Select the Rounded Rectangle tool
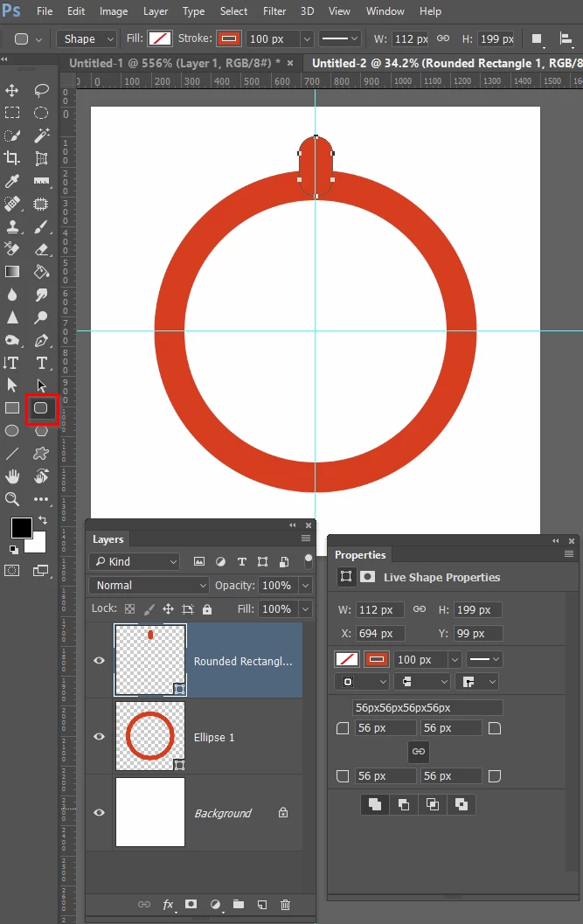The image size is (583, 924). (41, 408)
